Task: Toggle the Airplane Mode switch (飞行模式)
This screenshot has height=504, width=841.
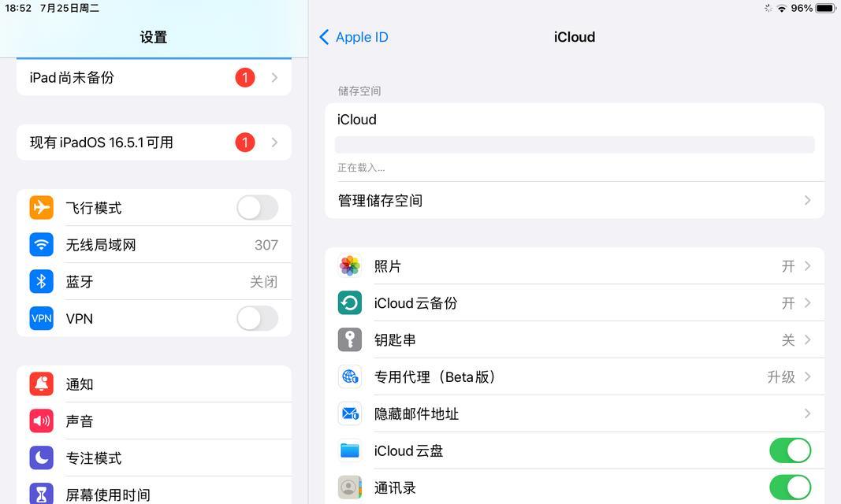Action: tap(258, 208)
